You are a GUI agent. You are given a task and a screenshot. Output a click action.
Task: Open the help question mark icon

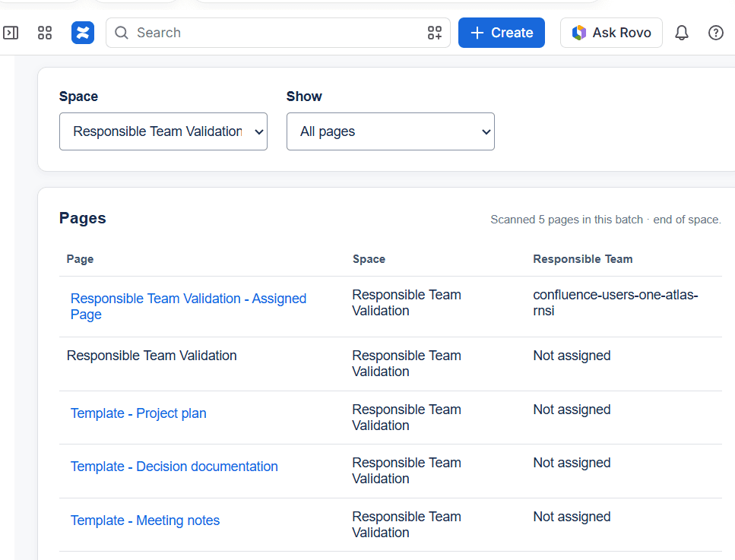pyautogui.click(x=716, y=33)
